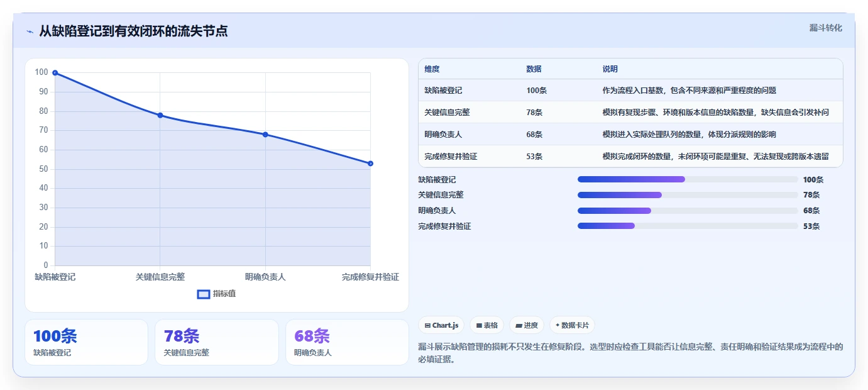
Task: Select the chart data point at 缺陷被登记
Action: 55,73
